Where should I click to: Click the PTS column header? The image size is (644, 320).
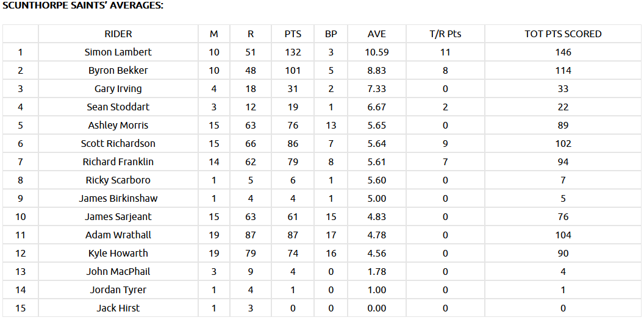tap(293, 34)
